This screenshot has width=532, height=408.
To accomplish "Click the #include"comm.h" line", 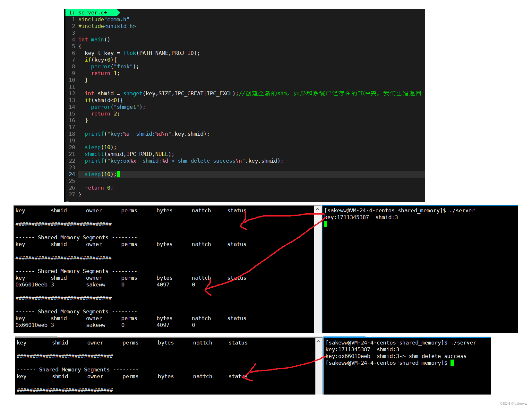I will point(104,19).
